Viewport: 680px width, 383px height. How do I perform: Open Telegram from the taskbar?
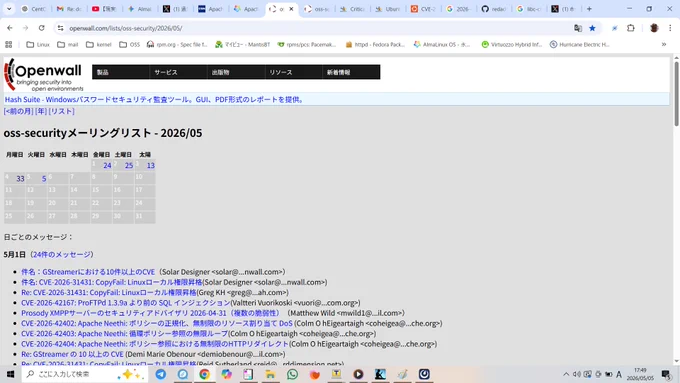160,374
